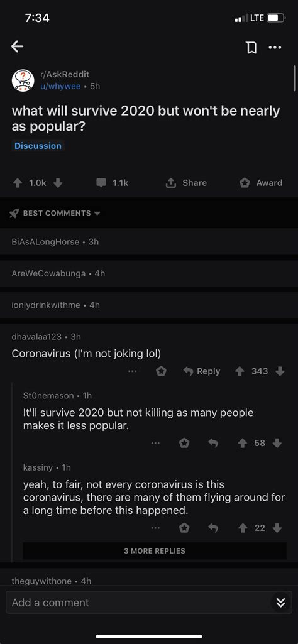The image size is (298, 644).
Task: Upvote St0nemason's comment with 58 points
Action: [244, 443]
